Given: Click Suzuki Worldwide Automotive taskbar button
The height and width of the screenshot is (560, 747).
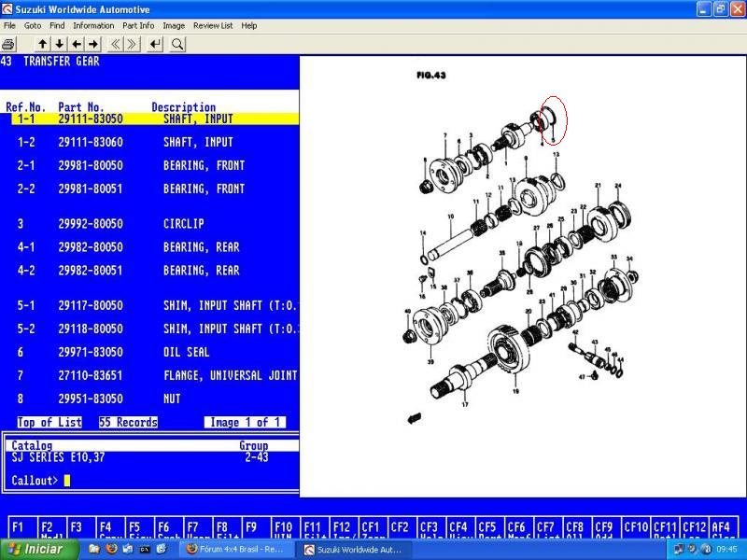Looking at the screenshot, I should pyautogui.click(x=354, y=550).
